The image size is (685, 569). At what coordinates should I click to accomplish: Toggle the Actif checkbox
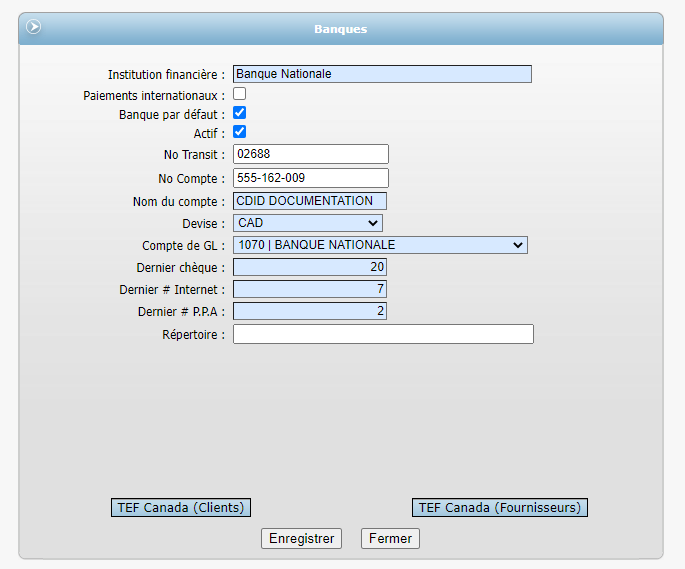[x=240, y=132]
